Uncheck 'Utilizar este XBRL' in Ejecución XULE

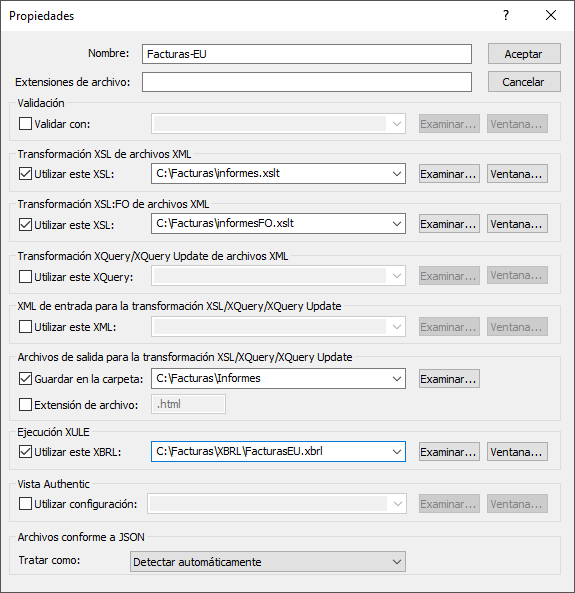pyautogui.click(x=25, y=452)
